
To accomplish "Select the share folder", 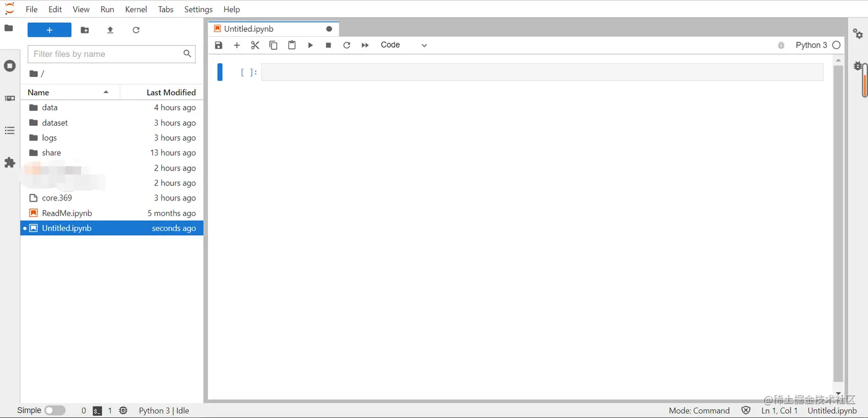I will [x=112, y=153].
